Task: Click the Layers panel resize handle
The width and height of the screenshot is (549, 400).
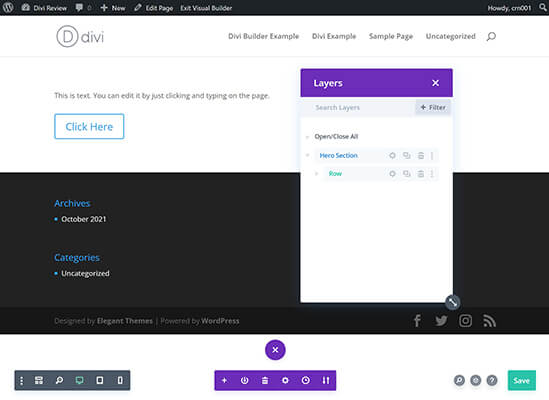Action: click(x=452, y=302)
